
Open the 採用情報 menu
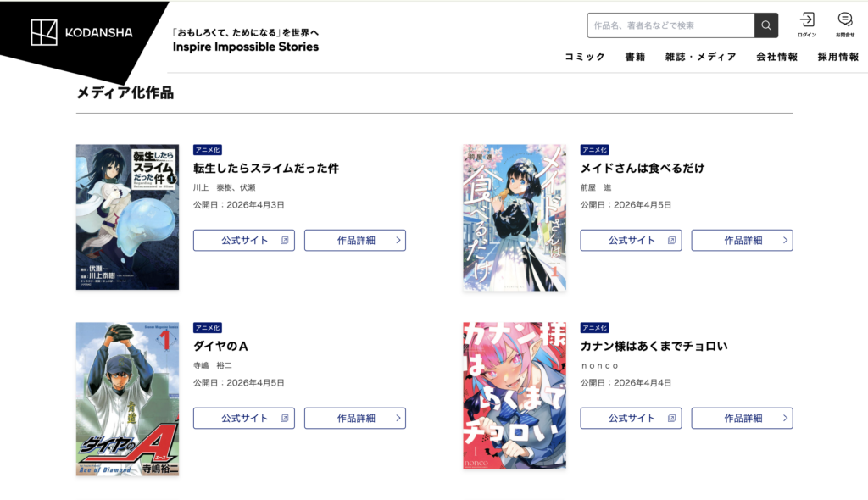pos(838,57)
